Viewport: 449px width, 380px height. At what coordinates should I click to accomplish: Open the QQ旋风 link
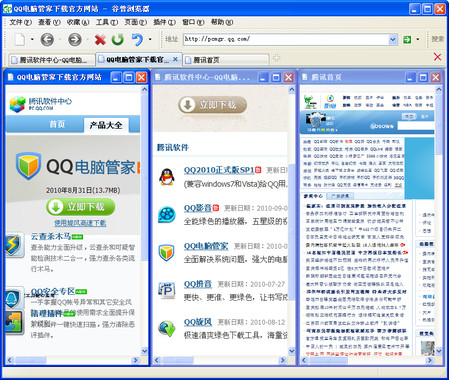pos(198,322)
